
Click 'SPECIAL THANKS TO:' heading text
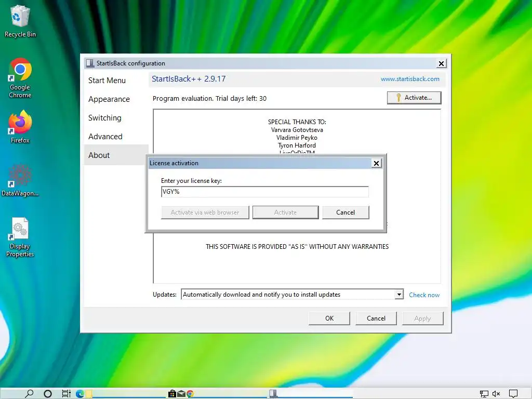pos(297,122)
